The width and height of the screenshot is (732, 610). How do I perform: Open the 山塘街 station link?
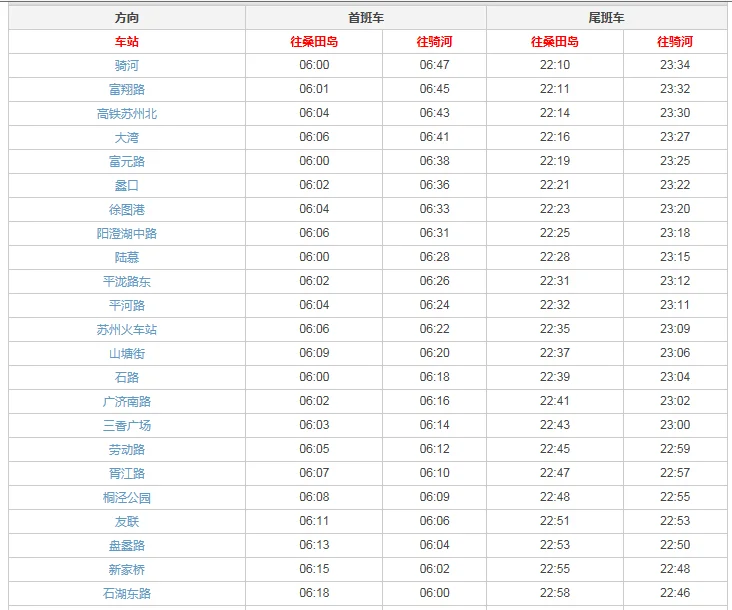[x=127, y=354]
